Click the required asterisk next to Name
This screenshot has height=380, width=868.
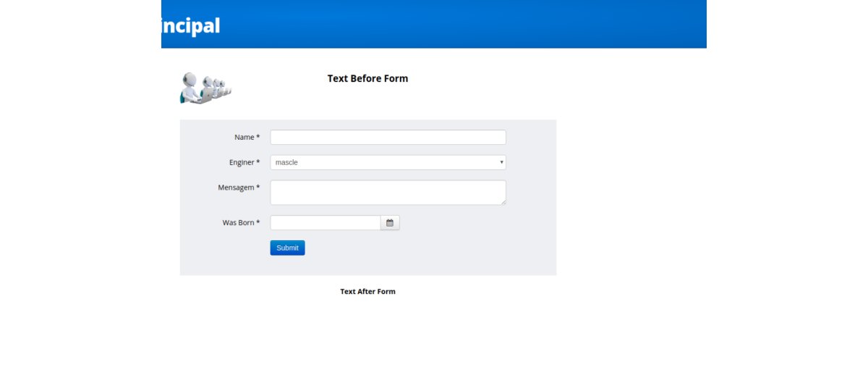pos(258,138)
